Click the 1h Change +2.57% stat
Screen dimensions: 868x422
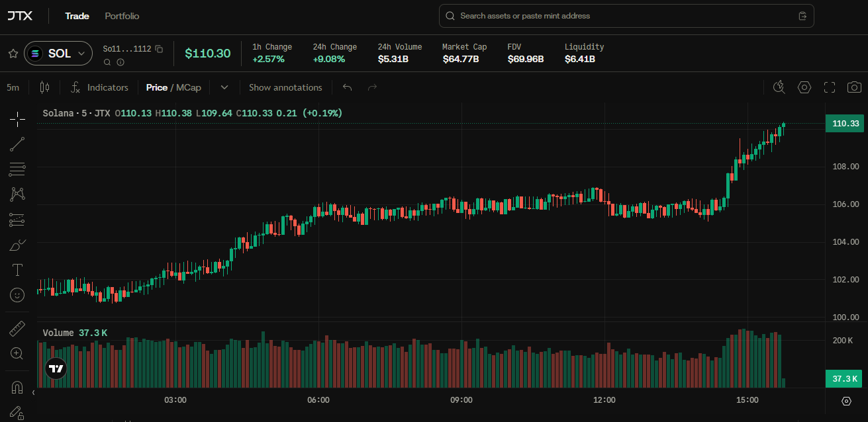click(x=272, y=53)
